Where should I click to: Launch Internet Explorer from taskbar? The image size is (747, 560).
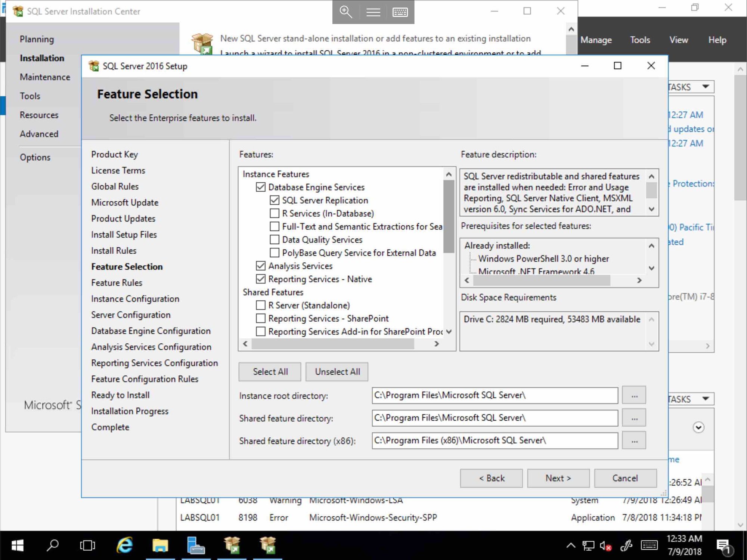tap(124, 545)
